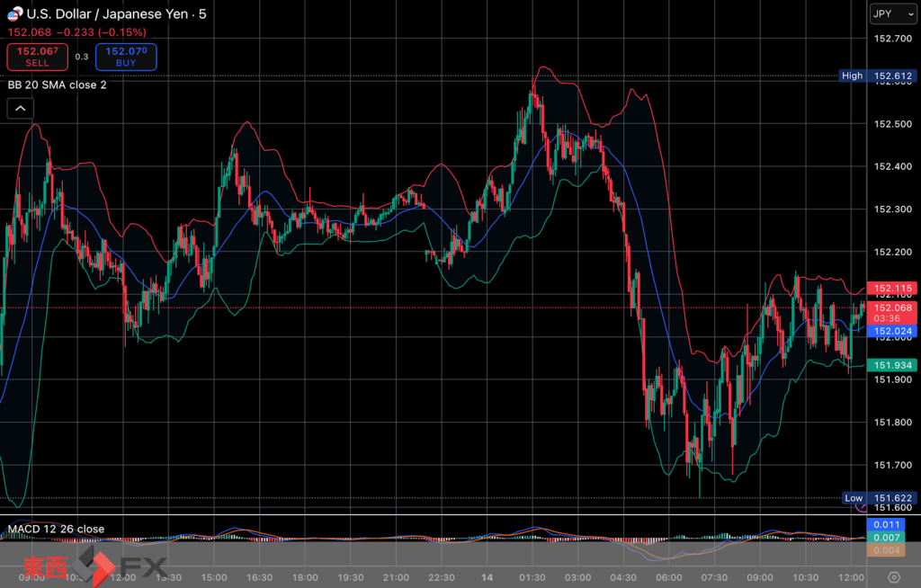Click the blue 152.024 SMA price tag
This screenshot has width=921, height=588.
click(892, 331)
